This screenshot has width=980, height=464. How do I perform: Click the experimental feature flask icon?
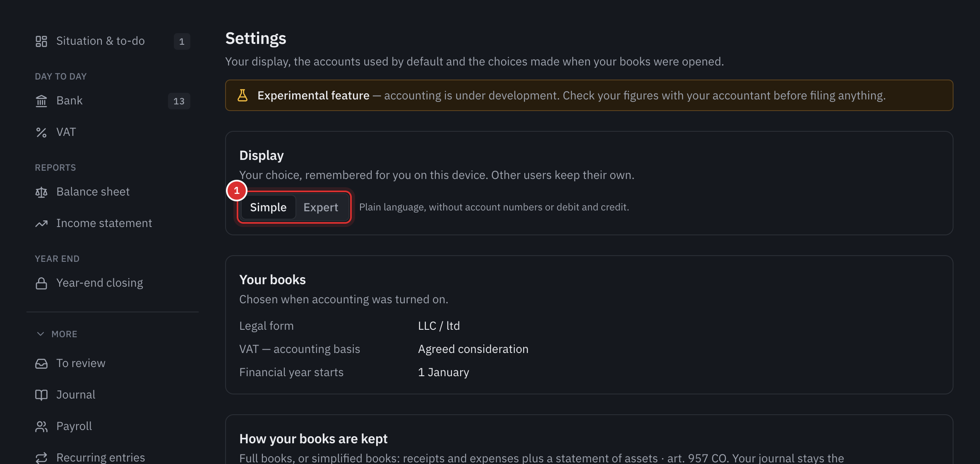243,95
